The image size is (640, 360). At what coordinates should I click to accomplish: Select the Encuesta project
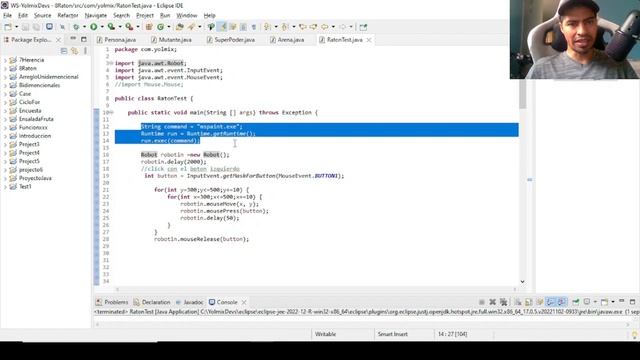(30, 111)
